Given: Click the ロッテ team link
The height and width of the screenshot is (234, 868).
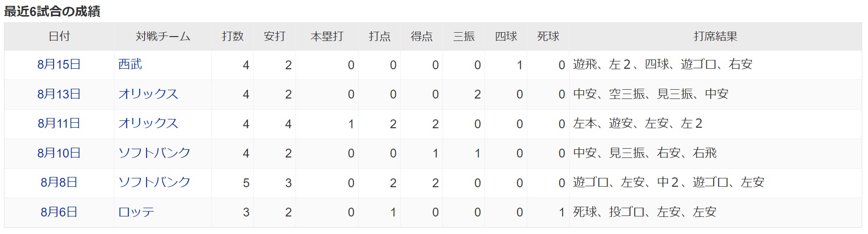Looking at the screenshot, I should point(136,212).
